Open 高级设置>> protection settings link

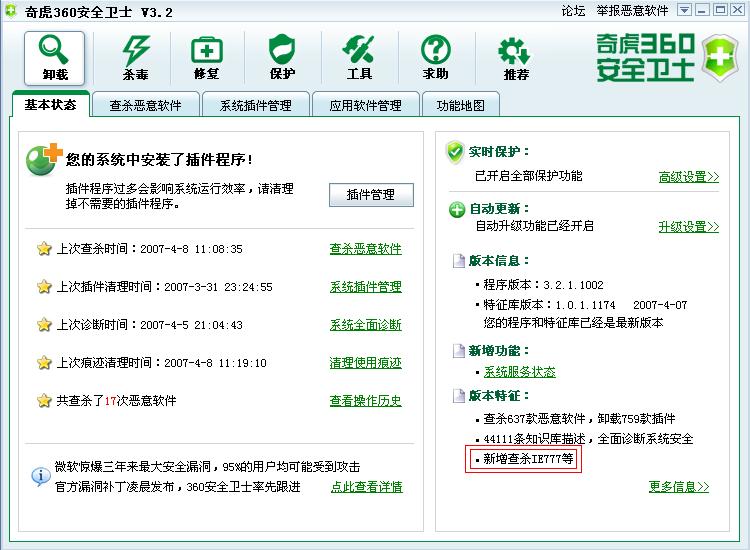689,176
